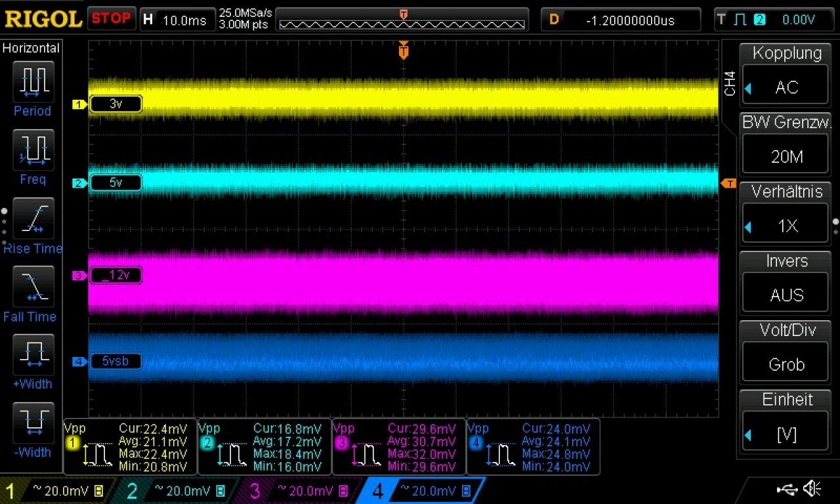
Task: Click the trigger level 0.00V readout
Action: (x=799, y=20)
